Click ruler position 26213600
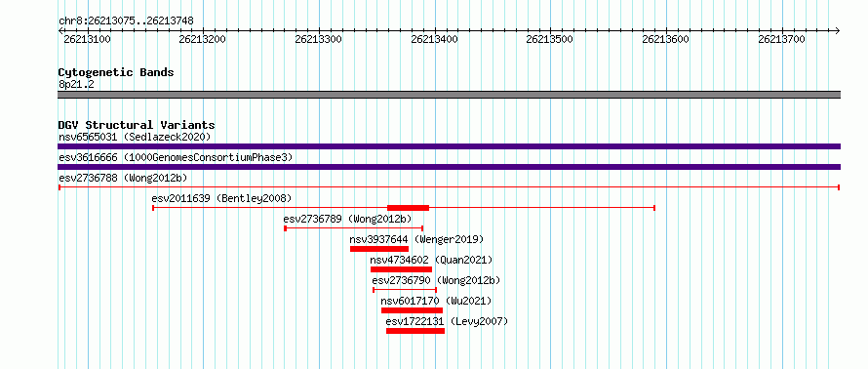The width and height of the screenshot is (868, 369). 666,39
